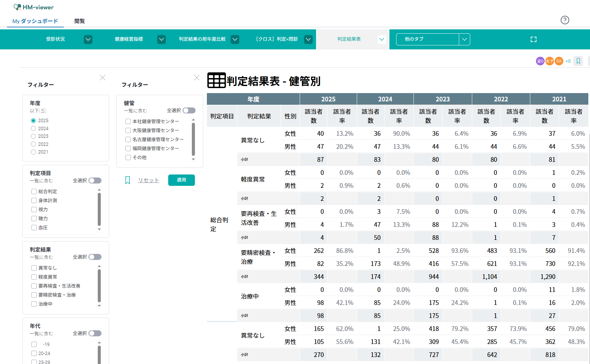Click the リセット link
The image size is (590, 364).
click(x=149, y=180)
